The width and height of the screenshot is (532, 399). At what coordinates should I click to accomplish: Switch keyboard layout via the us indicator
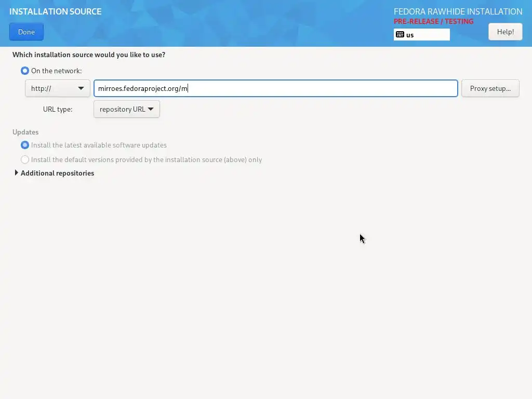tap(421, 35)
